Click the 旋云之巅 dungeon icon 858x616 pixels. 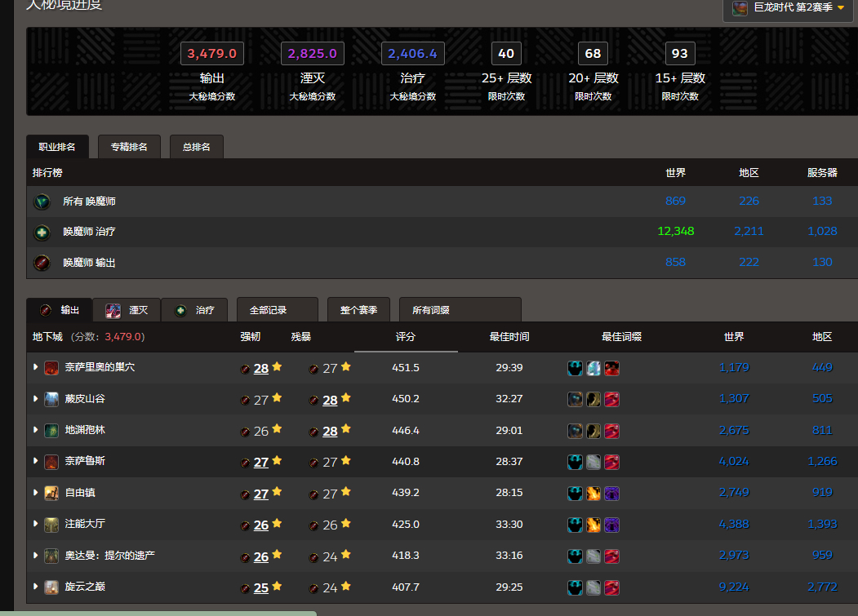point(51,587)
